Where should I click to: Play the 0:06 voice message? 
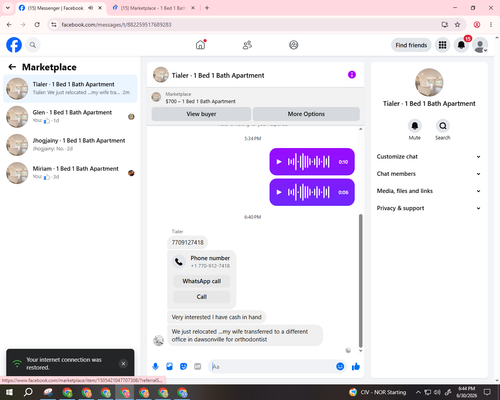click(279, 192)
